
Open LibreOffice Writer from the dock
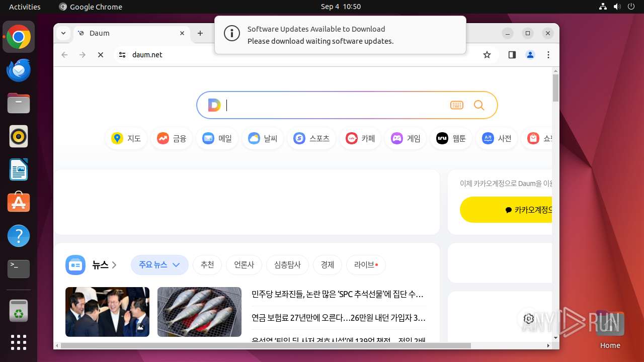point(19,169)
